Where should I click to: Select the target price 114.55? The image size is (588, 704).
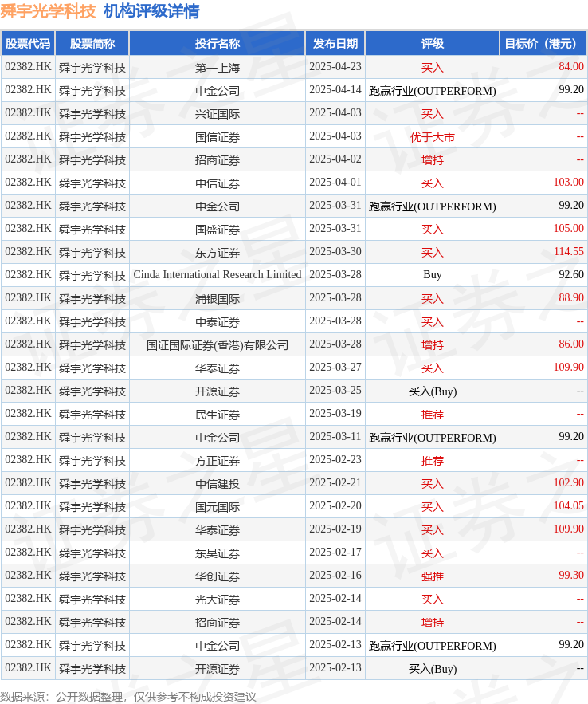(x=569, y=251)
